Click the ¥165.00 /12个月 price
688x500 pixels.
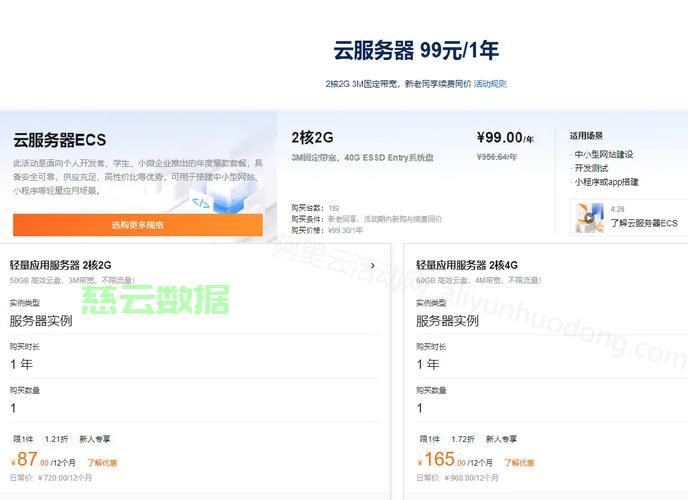pos(454,460)
